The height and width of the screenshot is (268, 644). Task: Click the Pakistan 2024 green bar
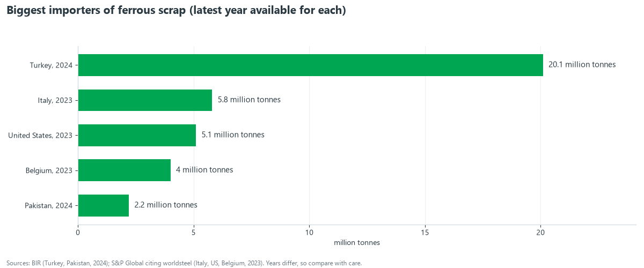click(104, 205)
